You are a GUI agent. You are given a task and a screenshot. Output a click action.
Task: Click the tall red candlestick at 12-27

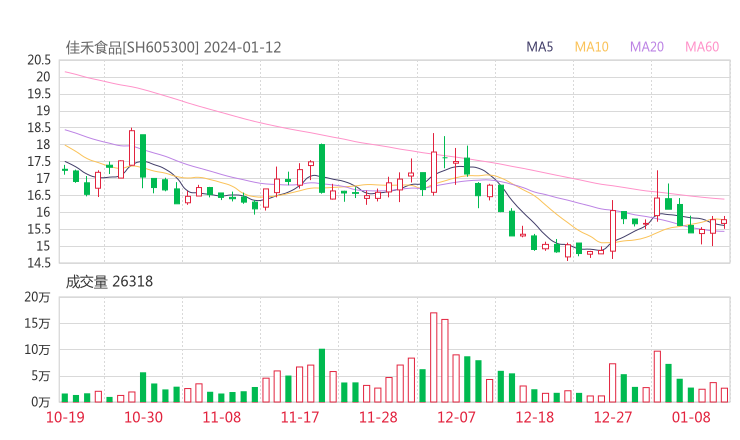pos(613,230)
